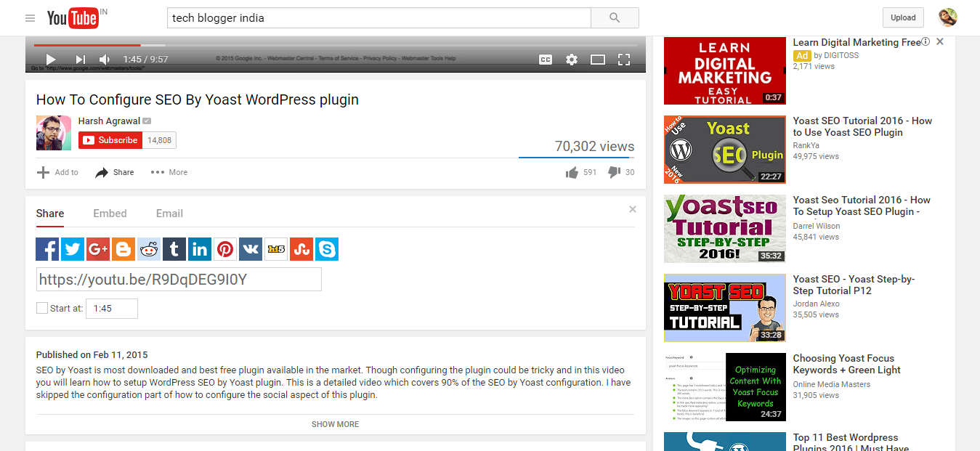Dismiss the Learn Digital Marketing ad
980x451 pixels.
(x=940, y=42)
